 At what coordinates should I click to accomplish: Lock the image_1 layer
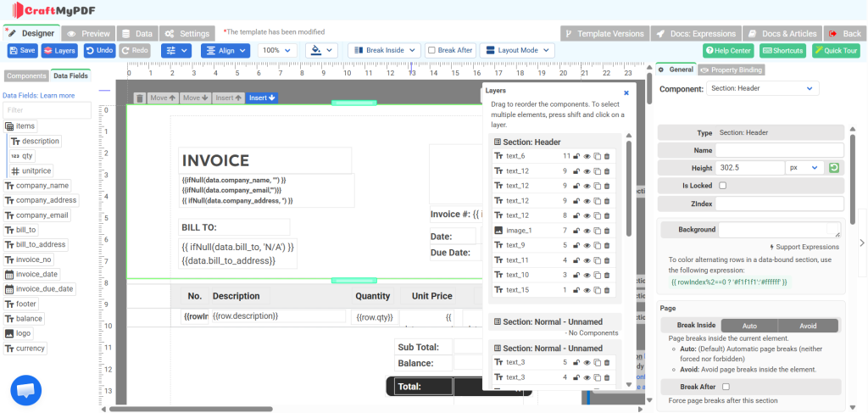(576, 231)
